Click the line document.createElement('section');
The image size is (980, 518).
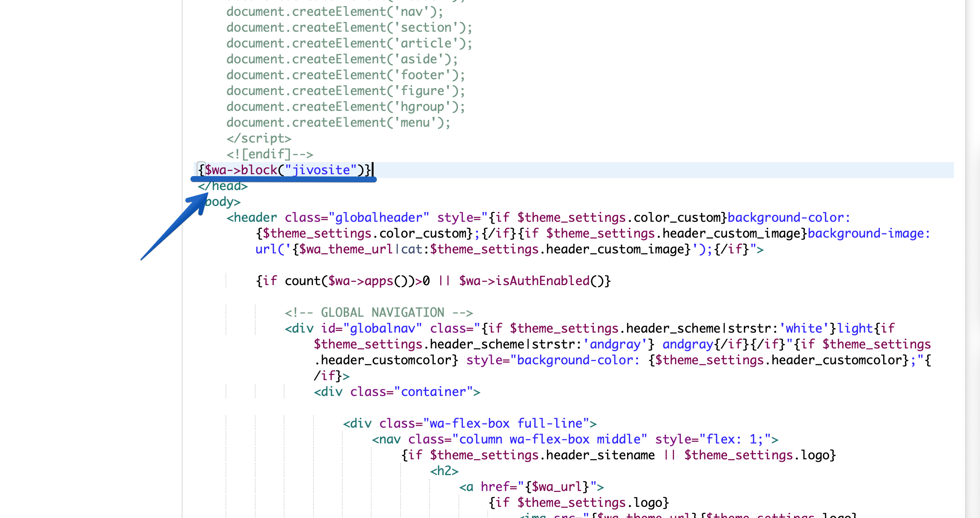(349, 27)
